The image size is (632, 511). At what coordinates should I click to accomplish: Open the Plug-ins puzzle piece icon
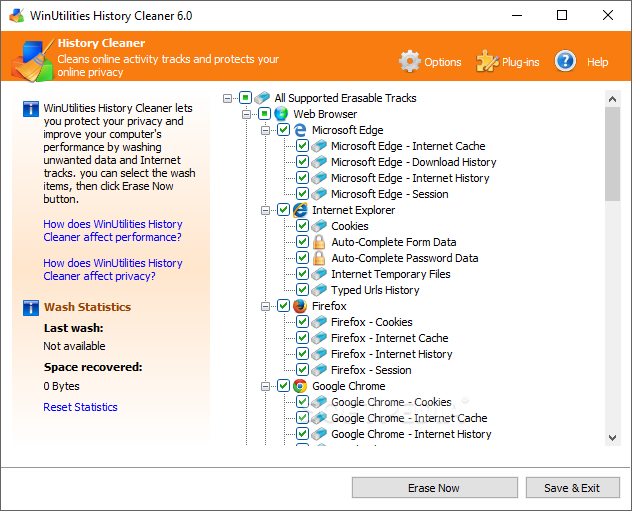click(487, 62)
